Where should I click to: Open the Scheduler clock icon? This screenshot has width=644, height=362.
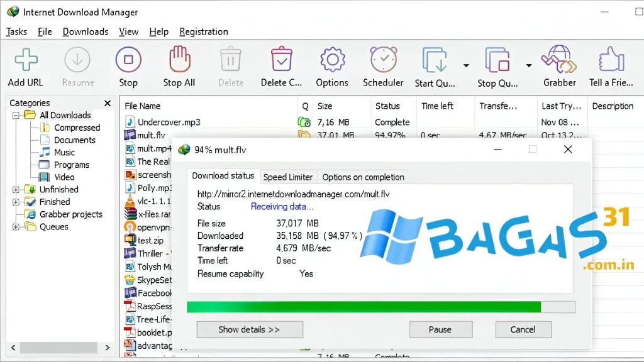(383, 60)
